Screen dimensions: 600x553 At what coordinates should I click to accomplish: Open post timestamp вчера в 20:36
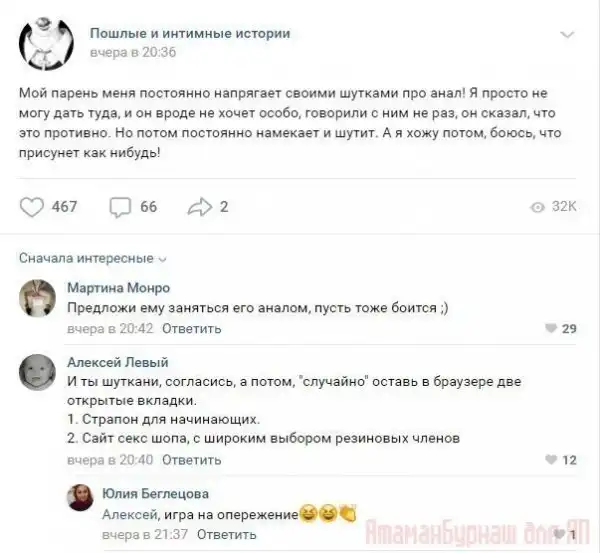pos(133,52)
